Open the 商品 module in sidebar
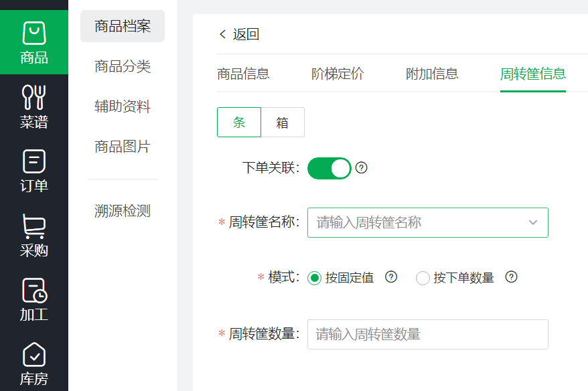 [34, 42]
